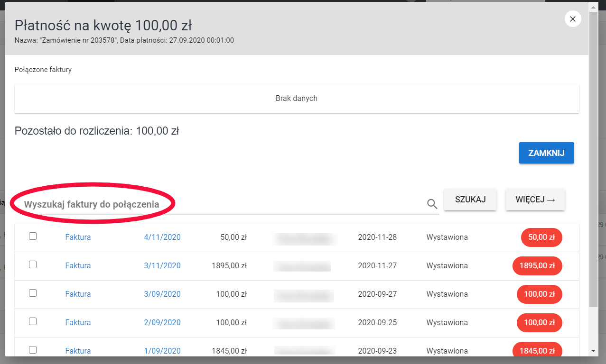
Task: Expand more options with WIĘCEJ button
Action: pos(535,200)
